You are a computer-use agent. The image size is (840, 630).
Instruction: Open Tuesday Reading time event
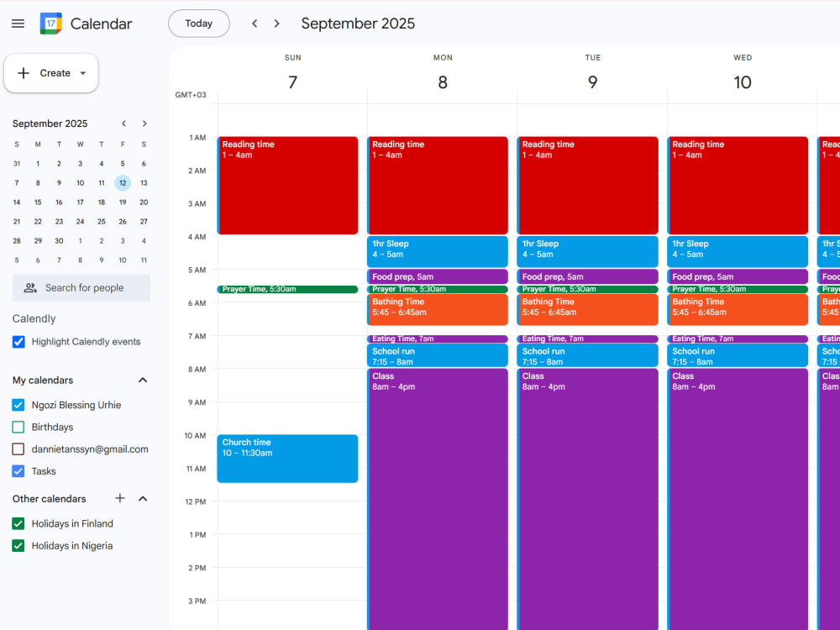[588, 186]
